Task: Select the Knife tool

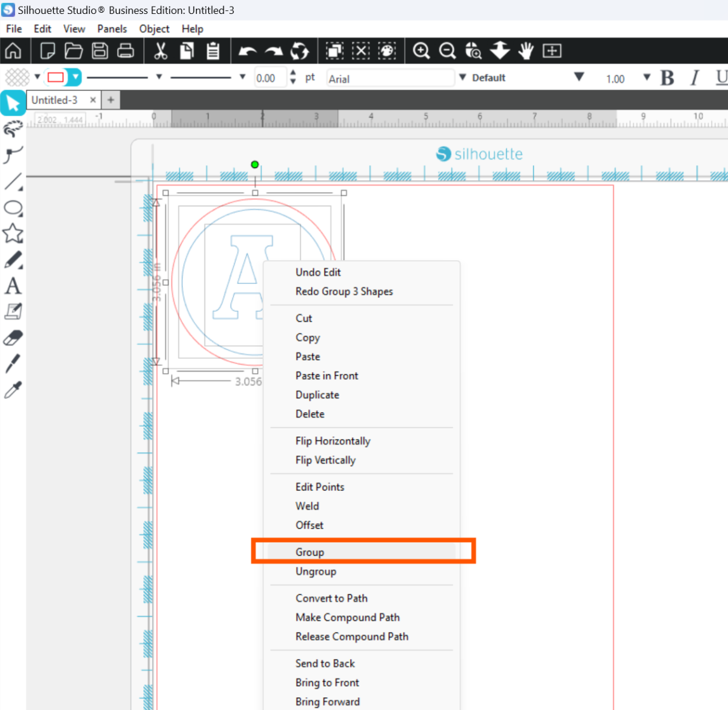Action: 13,363
